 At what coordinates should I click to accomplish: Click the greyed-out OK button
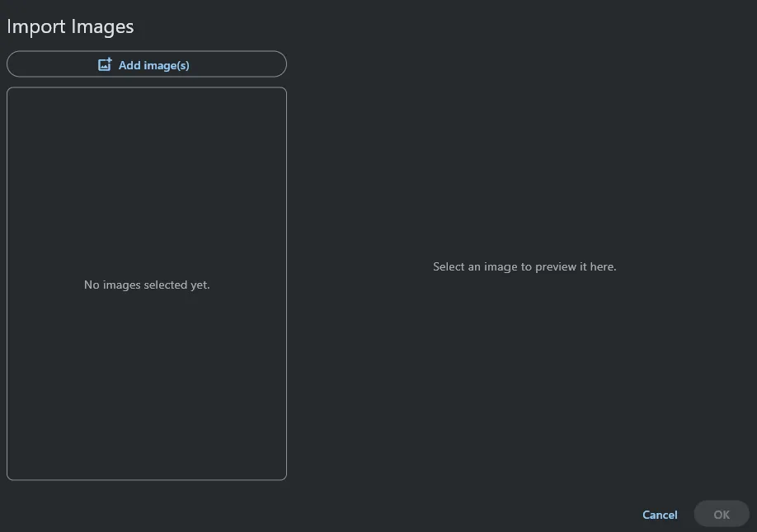pos(722,514)
